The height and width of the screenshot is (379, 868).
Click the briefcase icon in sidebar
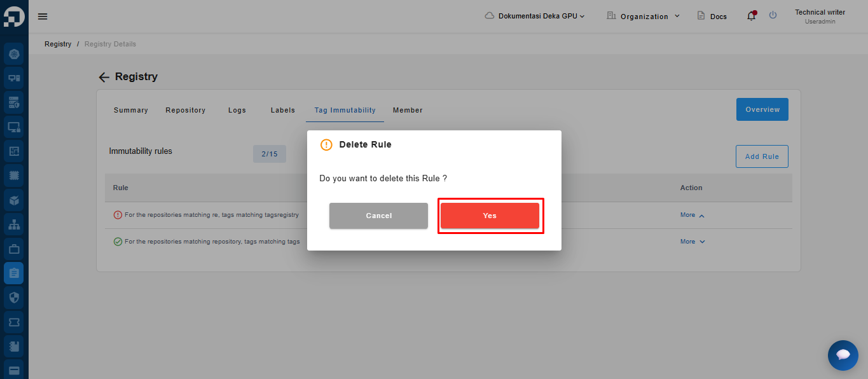pos(14,249)
